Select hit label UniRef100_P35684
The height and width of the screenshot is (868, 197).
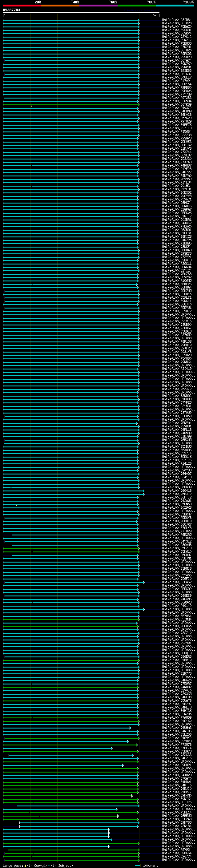[x=177, y=132]
